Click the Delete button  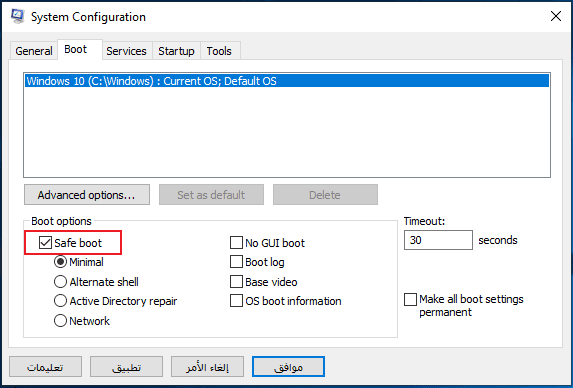[x=325, y=195]
